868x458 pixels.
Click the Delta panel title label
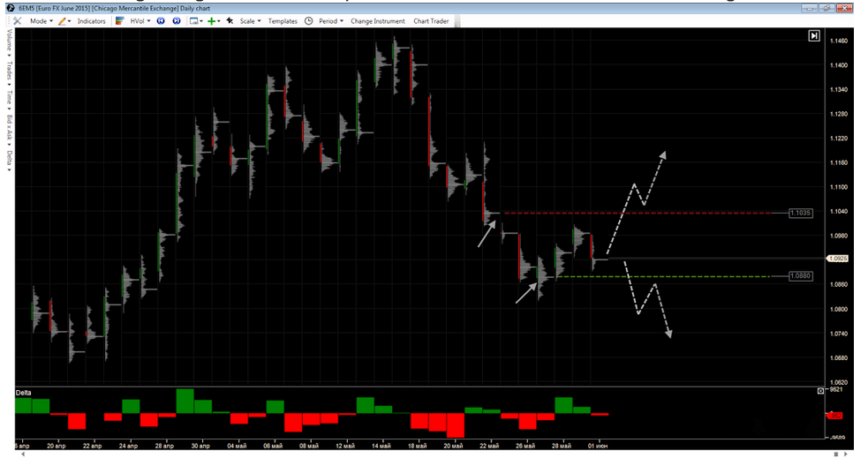[x=24, y=393]
